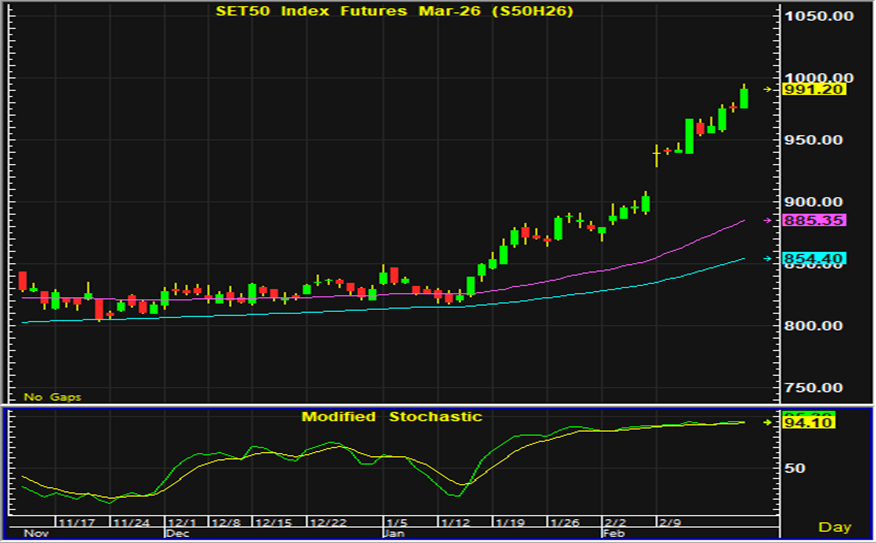The height and width of the screenshot is (543, 876).
Task: Click the 12/22 date label
Action: click(328, 523)
